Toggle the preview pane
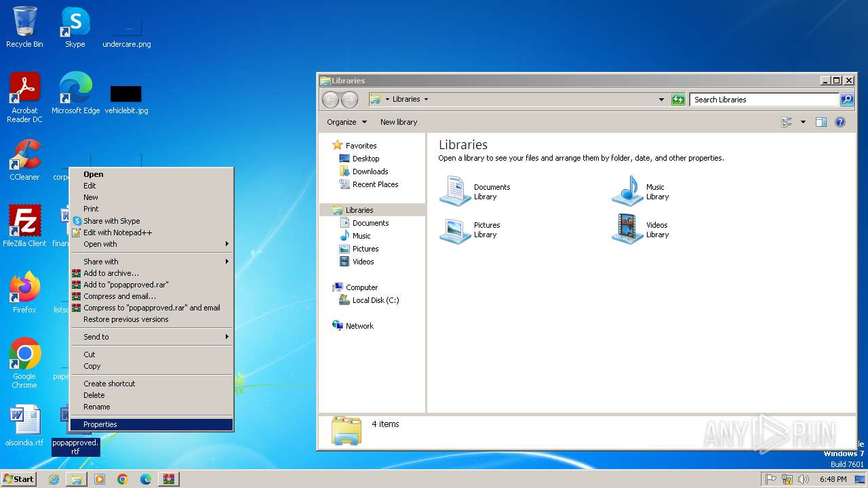 [x=821, y=122]
